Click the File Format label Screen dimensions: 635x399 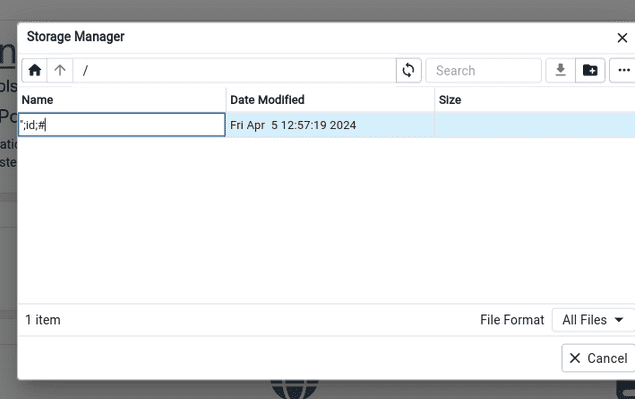[512, 320]
